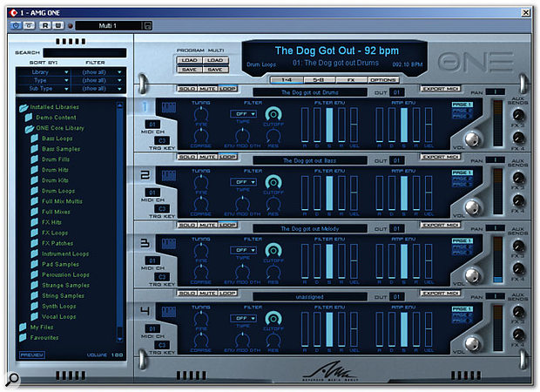This screenshot has width=540, height=392.
Task: Click the plugin power bypass icon
Action: [16, 25]
